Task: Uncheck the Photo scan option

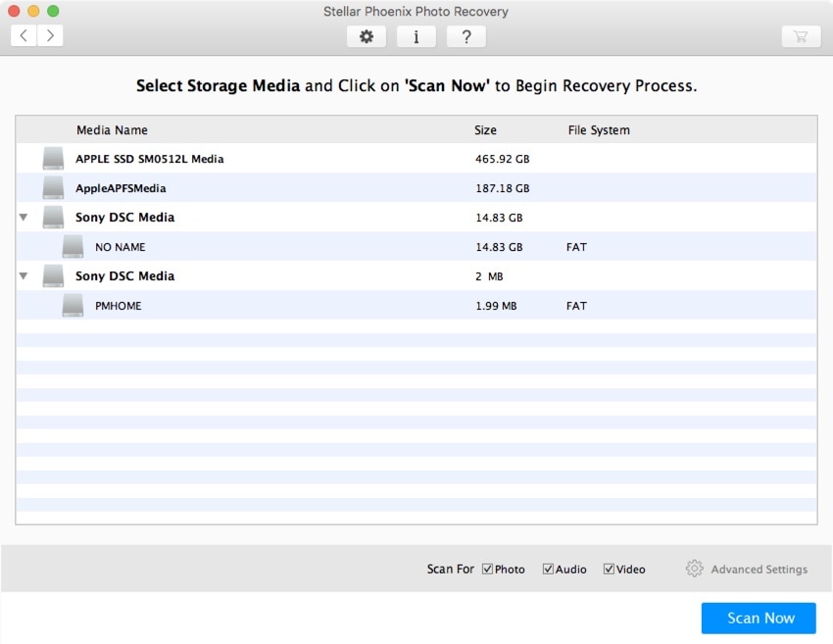Action: point(487,570)
